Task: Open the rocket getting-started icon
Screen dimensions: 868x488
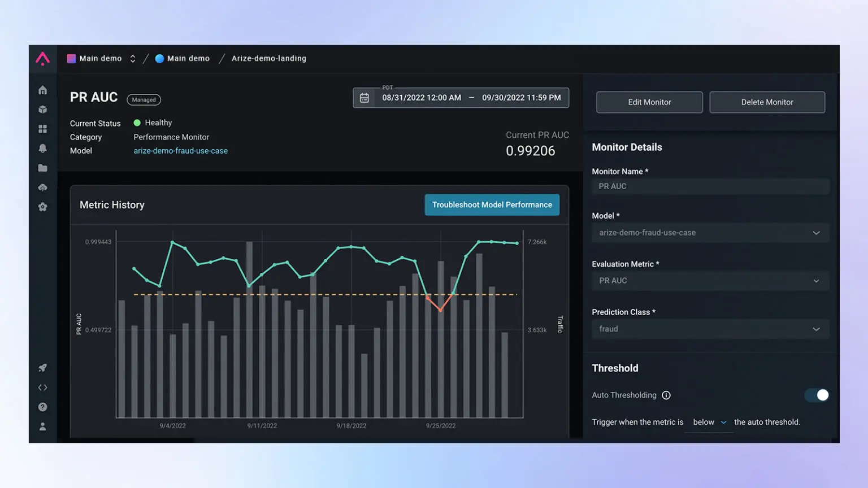Action: 42,368
